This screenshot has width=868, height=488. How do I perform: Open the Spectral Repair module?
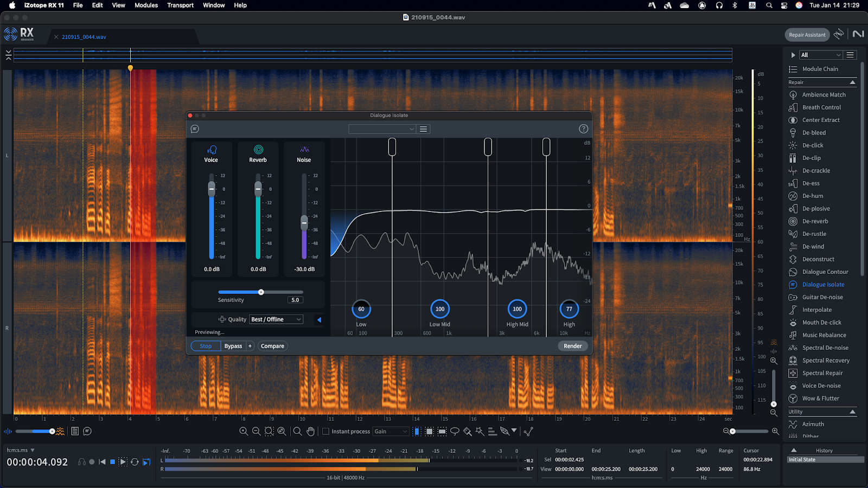(822, 373)
